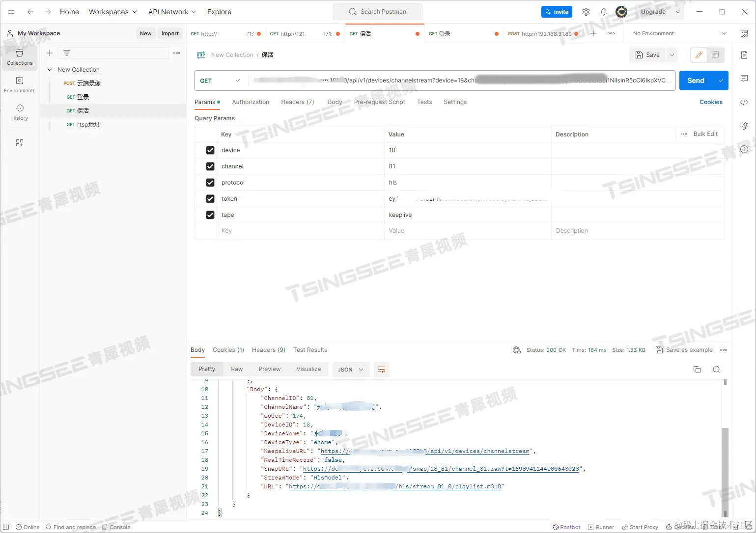This screenshot has height=533, width=756.
Task: Click the empty Key cell in params
Action: tap(301, 231)
